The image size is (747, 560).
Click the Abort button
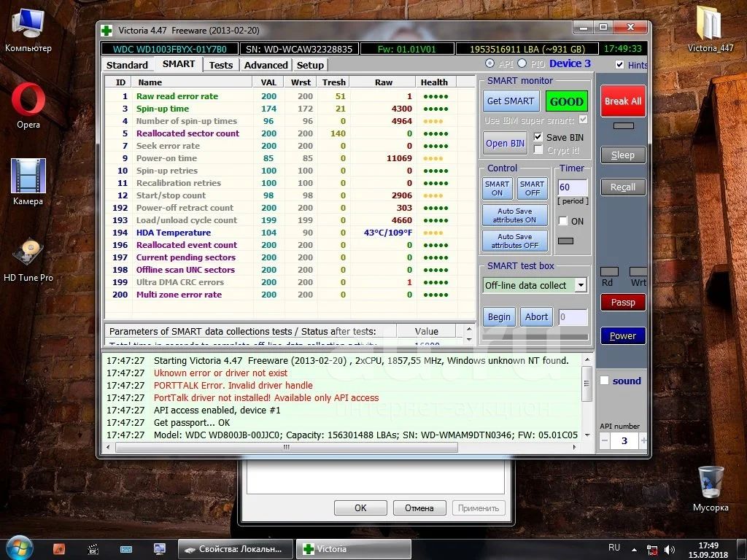[536, 317]
